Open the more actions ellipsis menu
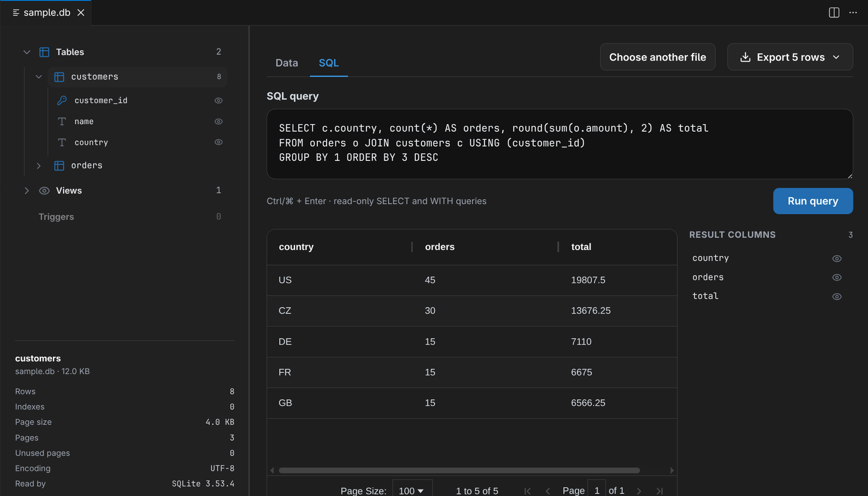The height and width of the screenshot is (496, 868). 853,13
